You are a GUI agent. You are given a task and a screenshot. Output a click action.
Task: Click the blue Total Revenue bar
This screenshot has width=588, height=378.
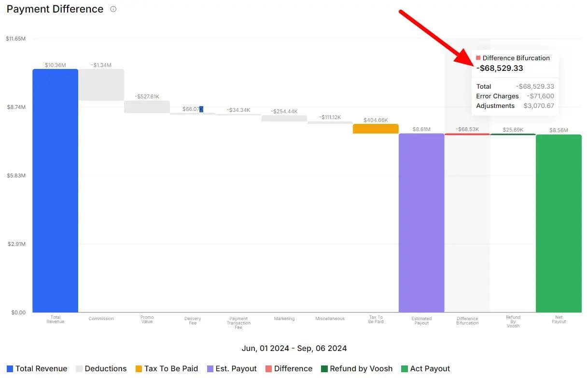[56, 190]
